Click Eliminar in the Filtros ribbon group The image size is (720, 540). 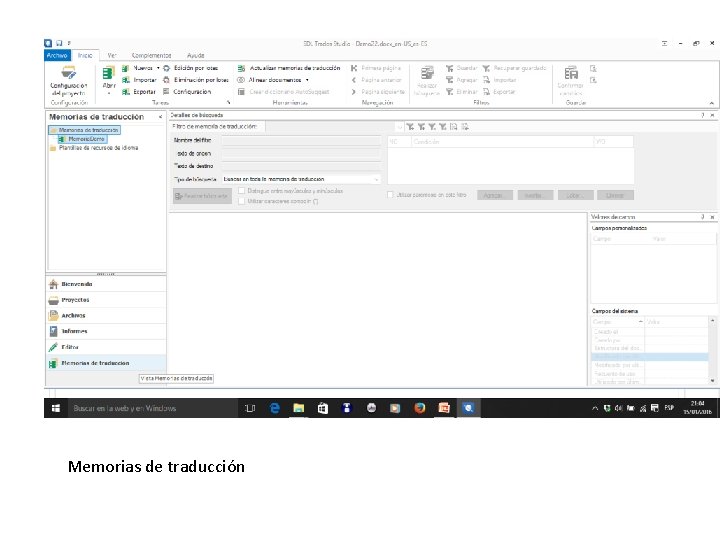462,92
